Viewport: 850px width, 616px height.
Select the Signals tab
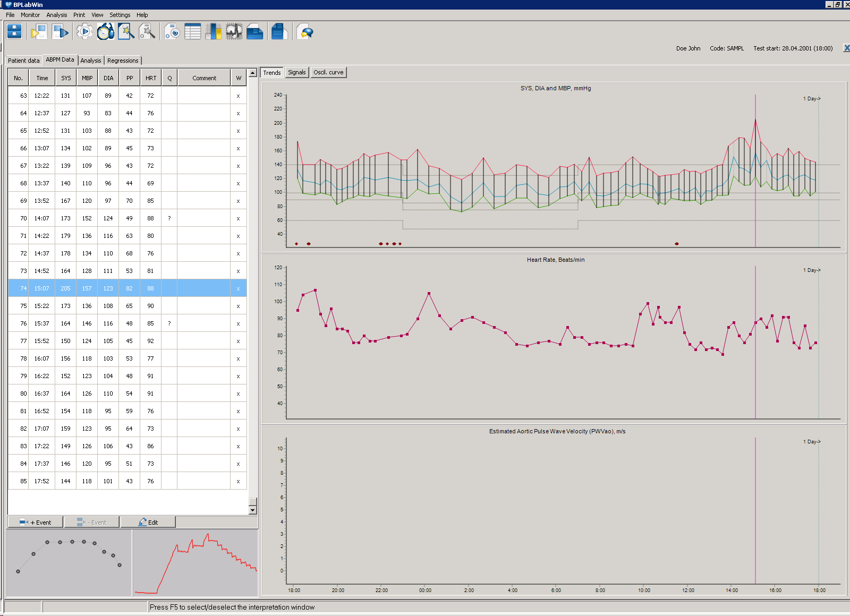click(x=296, y=72)
